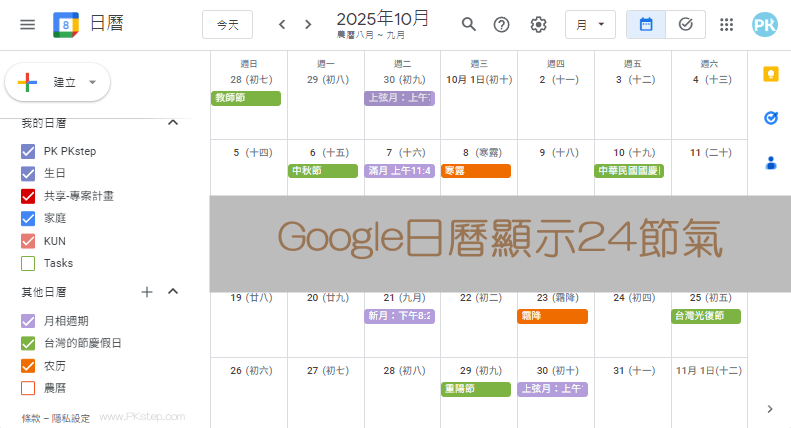
Task: Click the Google Calendar logo
Action: [x=66, y=25]
